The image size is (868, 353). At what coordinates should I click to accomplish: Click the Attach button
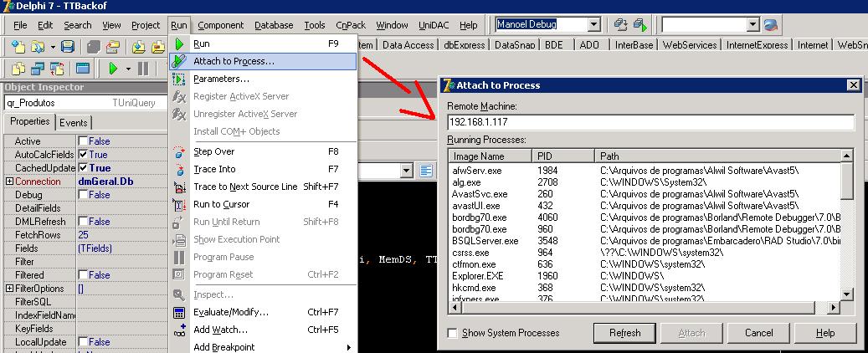point(691,333)
